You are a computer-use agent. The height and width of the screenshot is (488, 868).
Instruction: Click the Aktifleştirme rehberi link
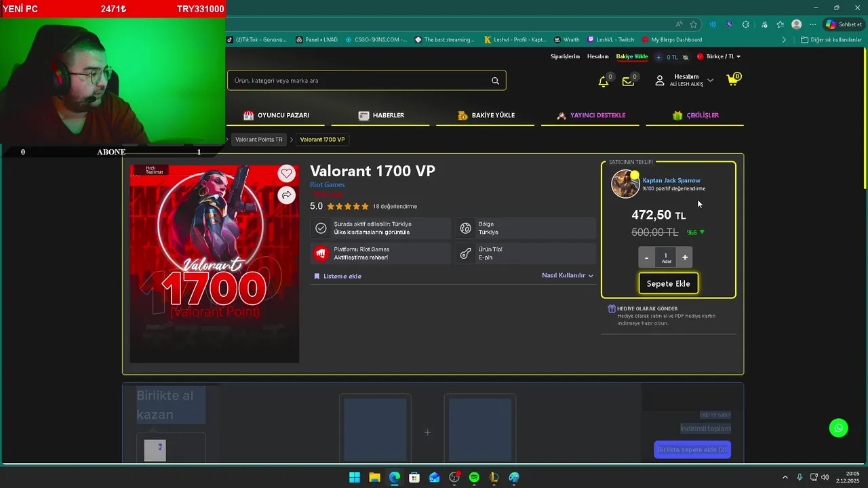pyautogui.click(x=361, y=258)
